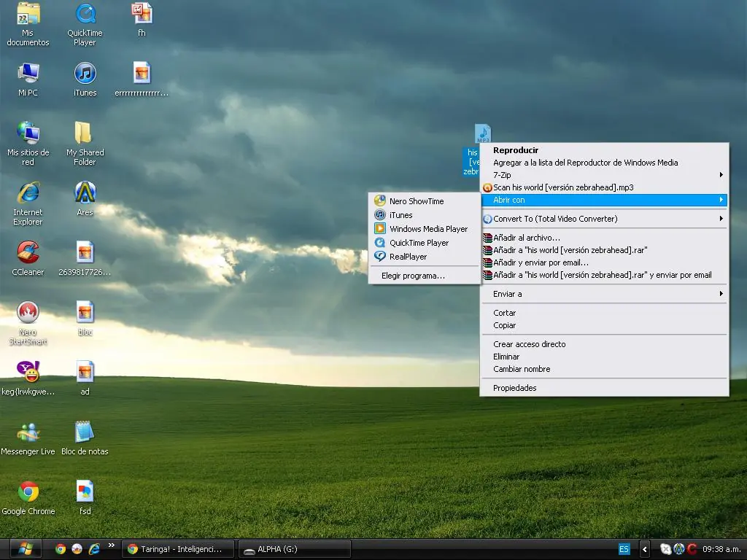This screenshot has height=560, width=747.
Task: Expand quick launch overflow chevron
Action: pyautogui.click(x=112, y=545)
